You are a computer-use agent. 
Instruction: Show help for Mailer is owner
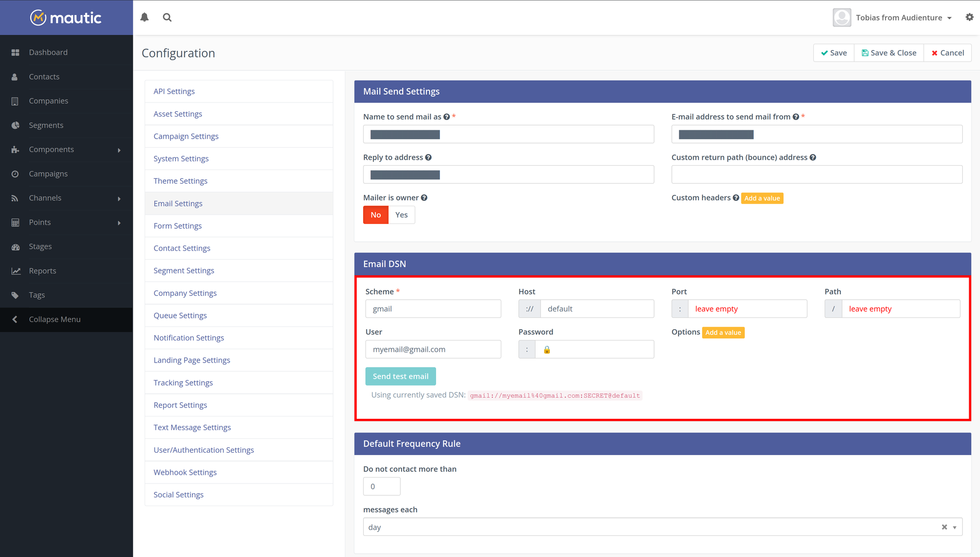point(424,198)
